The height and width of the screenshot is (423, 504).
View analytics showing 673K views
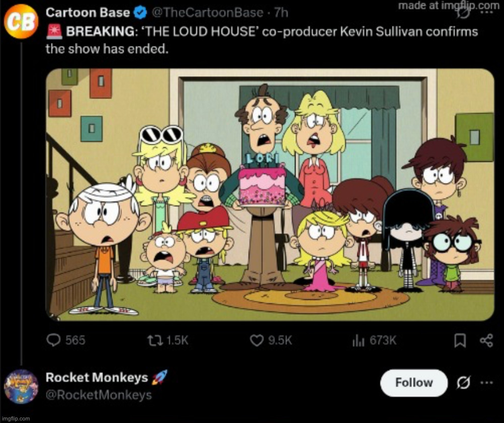coord(358,340)
